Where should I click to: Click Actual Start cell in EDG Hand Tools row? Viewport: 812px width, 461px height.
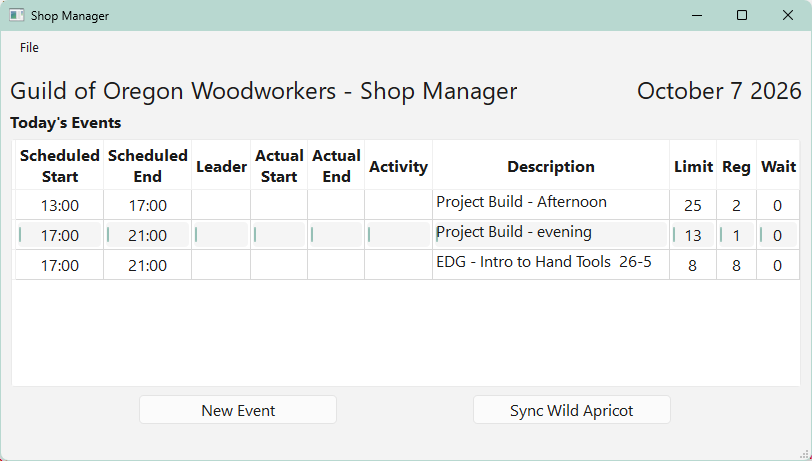point(279,266)
